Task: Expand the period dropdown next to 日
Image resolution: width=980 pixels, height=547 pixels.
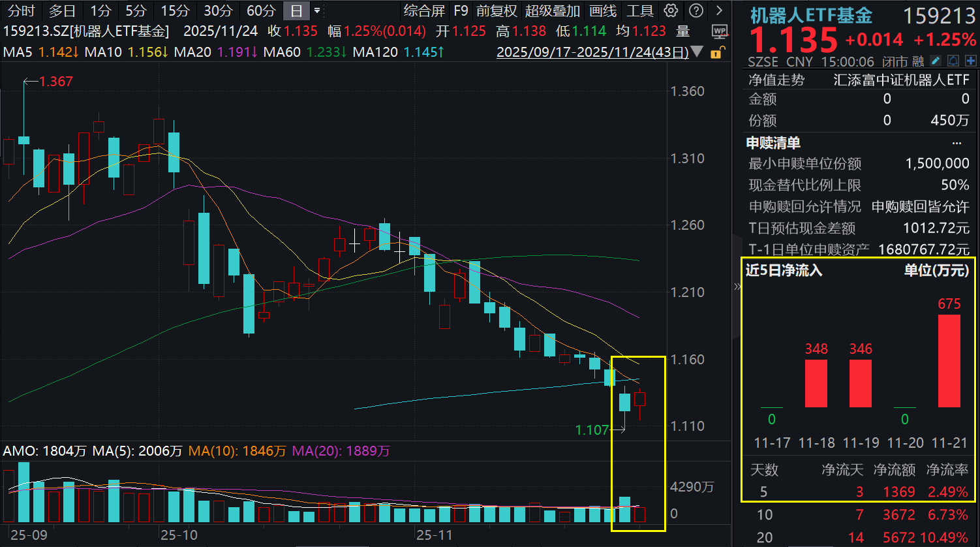Action: 317,10
